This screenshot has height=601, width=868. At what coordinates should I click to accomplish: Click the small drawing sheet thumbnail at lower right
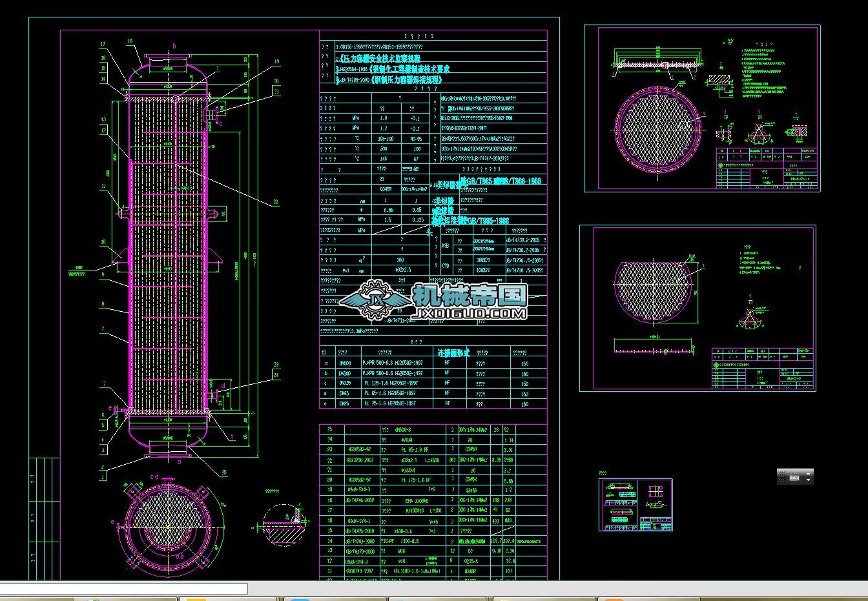tap(636, 505)
